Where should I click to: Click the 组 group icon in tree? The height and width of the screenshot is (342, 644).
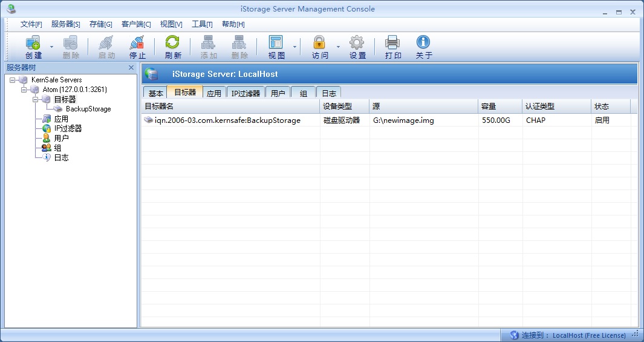coord(47,148)
